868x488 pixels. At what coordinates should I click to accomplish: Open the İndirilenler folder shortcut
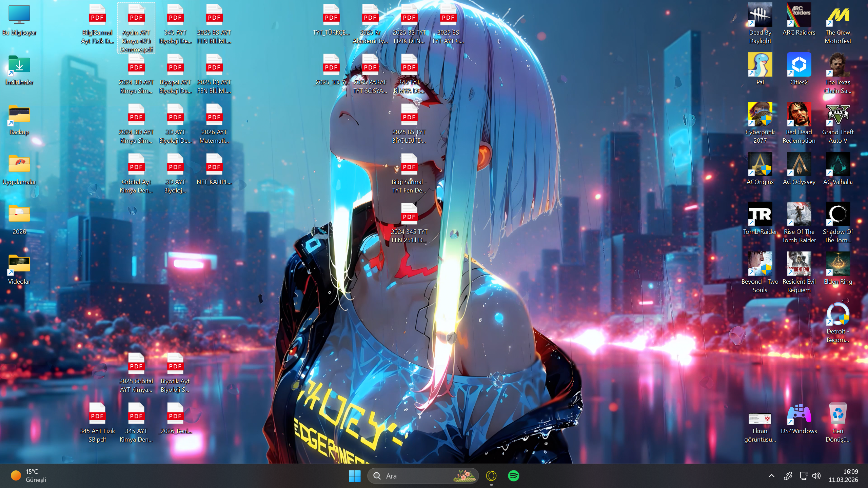pos(19,69)
